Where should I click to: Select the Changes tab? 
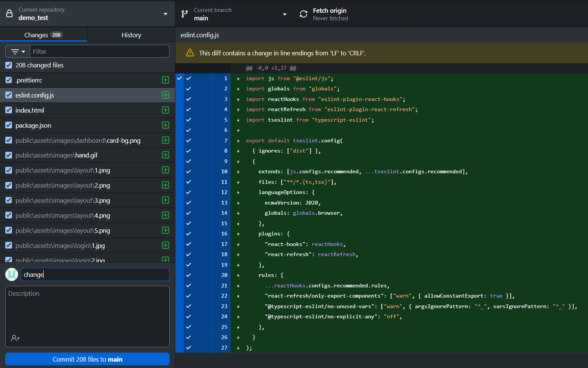(x=43, y=35)
